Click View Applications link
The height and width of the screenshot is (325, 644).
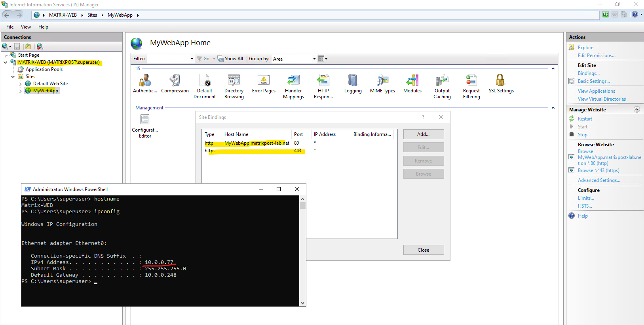[596, 91]
